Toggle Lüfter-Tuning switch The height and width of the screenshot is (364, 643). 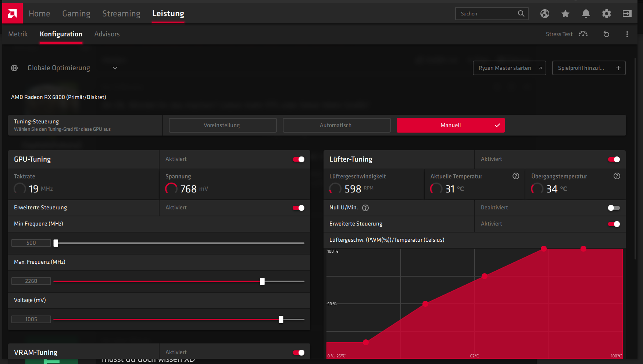coord(614,159)
